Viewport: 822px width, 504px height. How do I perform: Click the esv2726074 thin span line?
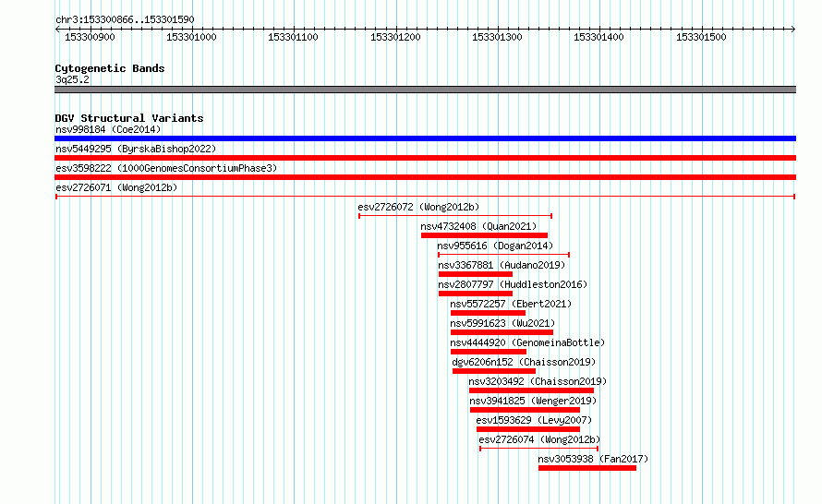tap(538, 449)
